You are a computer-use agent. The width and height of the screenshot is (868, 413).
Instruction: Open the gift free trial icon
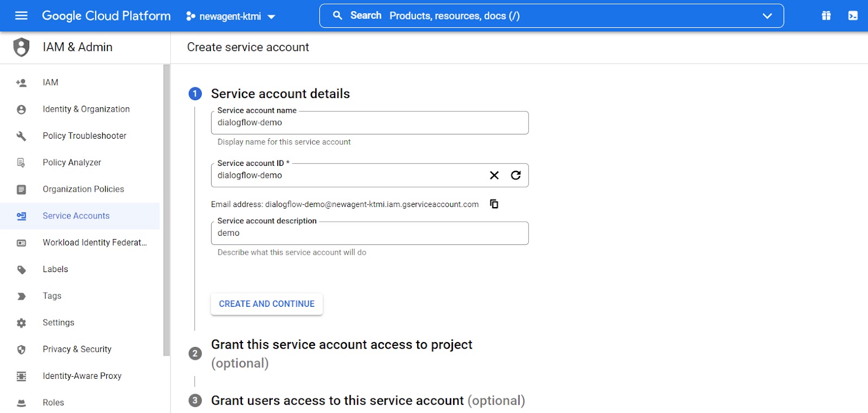(826, 16)
